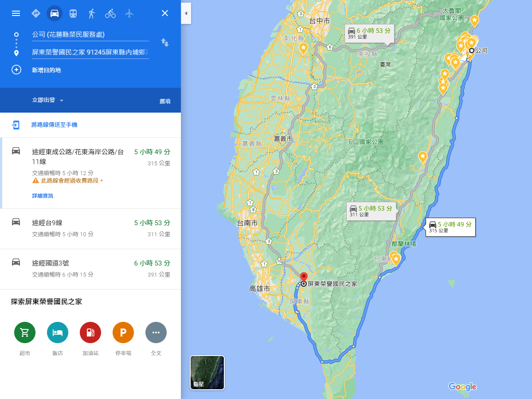Search nearby 飯店 hotels
This screenshot has width=532, height=399.
58,332
